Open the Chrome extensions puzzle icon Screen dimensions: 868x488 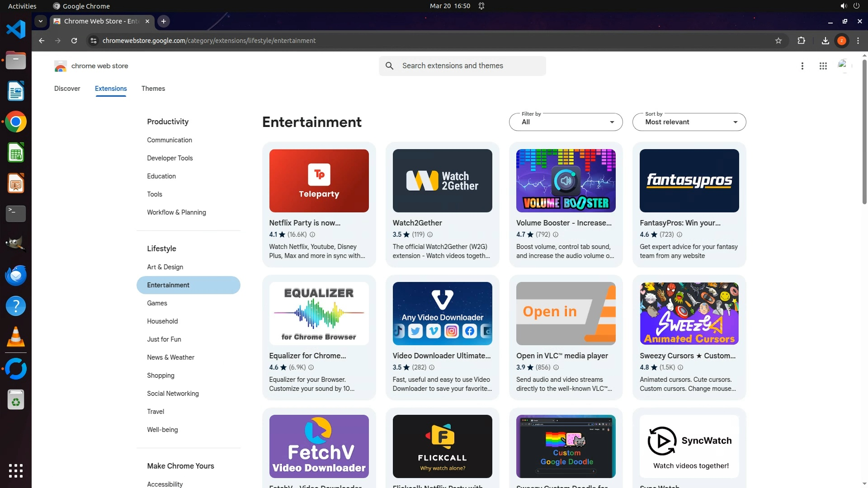coord(801,41)
